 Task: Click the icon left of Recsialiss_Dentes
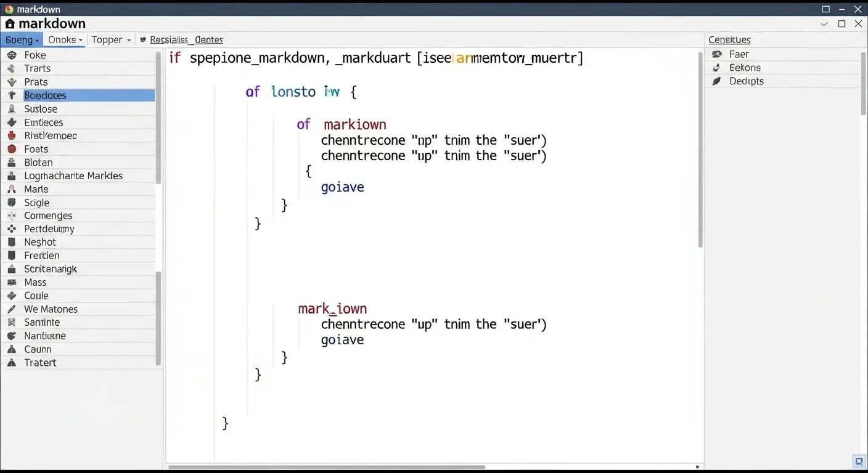(144, 39)
